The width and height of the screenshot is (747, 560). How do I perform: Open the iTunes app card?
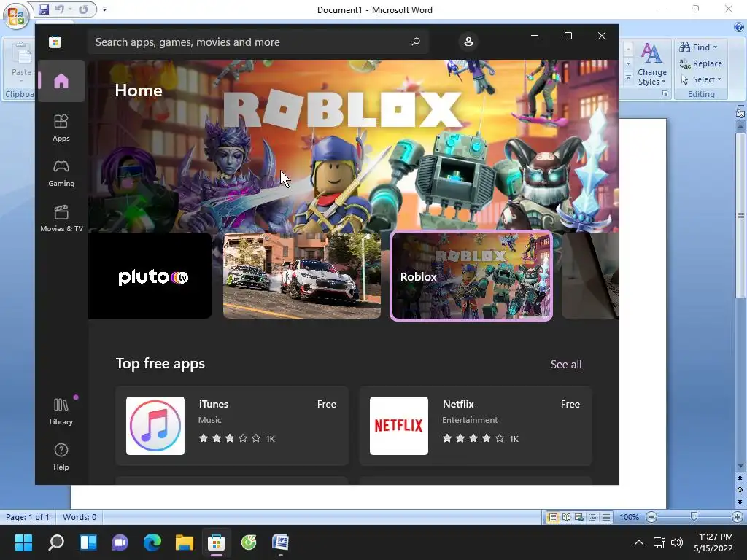click(x=232, y=426)
